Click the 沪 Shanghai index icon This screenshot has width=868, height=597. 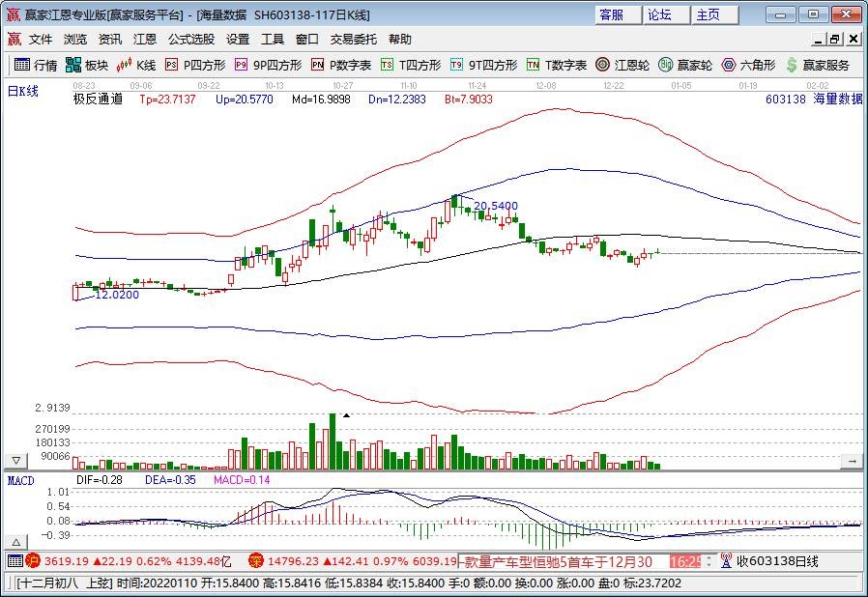(33, 561)
